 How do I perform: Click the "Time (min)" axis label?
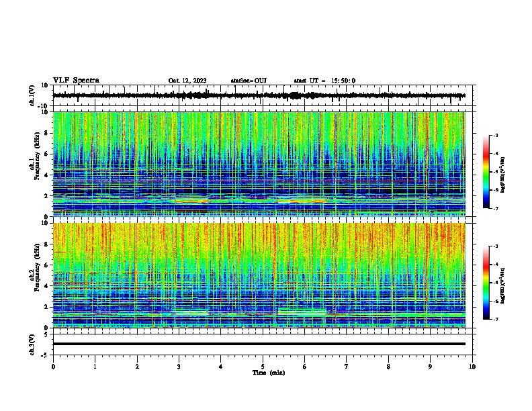(269, 373)
